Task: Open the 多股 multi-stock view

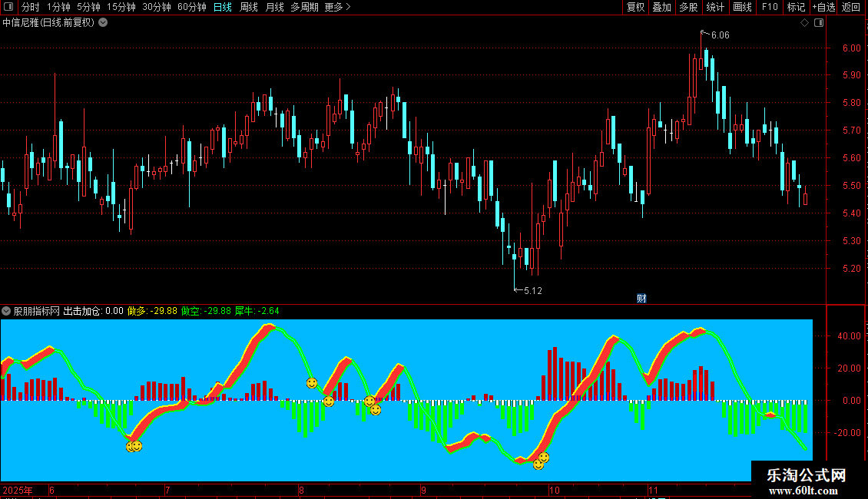Action: 688,7
